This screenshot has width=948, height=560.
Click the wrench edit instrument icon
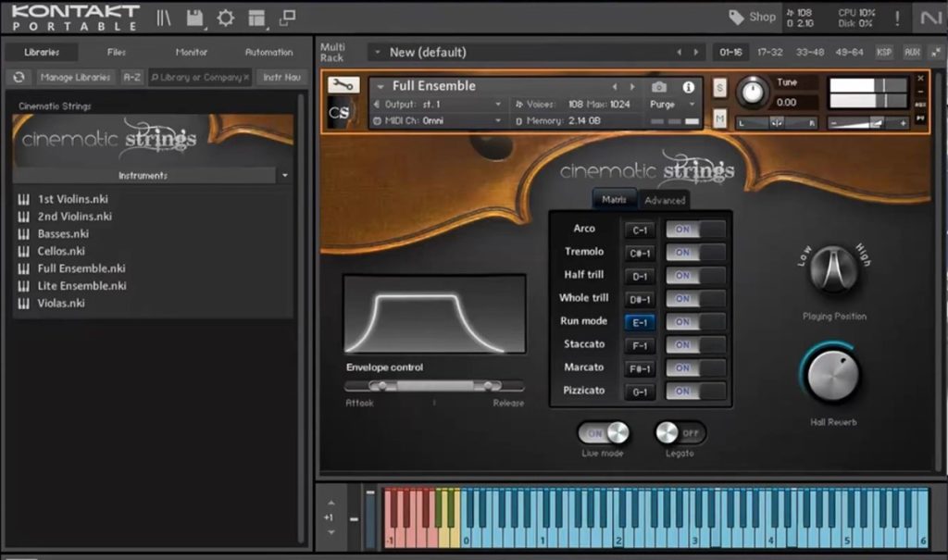343,85
